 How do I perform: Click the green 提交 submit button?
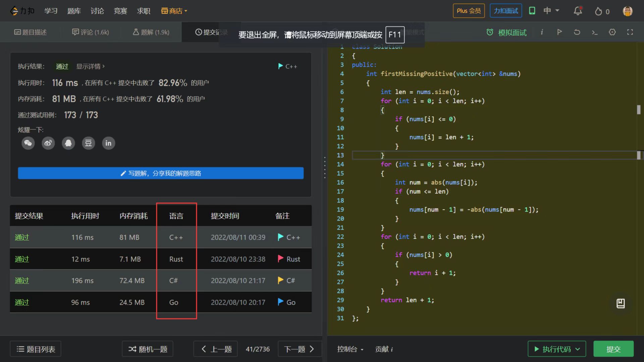point(613,349)
